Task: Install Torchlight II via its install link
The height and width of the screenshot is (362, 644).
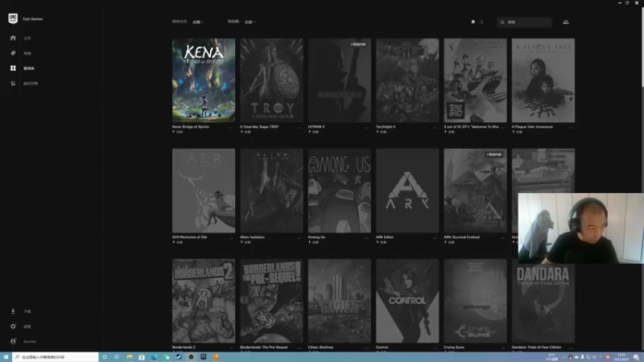Action: [382, 132]
